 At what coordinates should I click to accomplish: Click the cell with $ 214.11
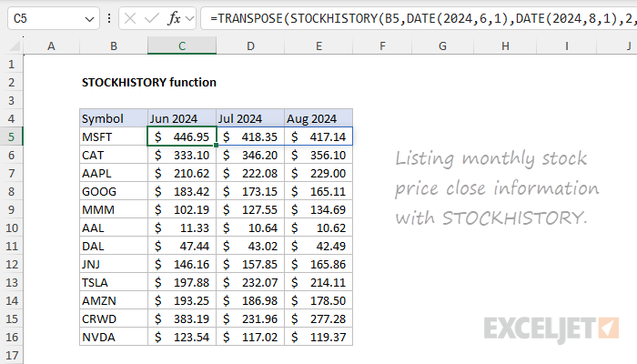coord(318,282)
